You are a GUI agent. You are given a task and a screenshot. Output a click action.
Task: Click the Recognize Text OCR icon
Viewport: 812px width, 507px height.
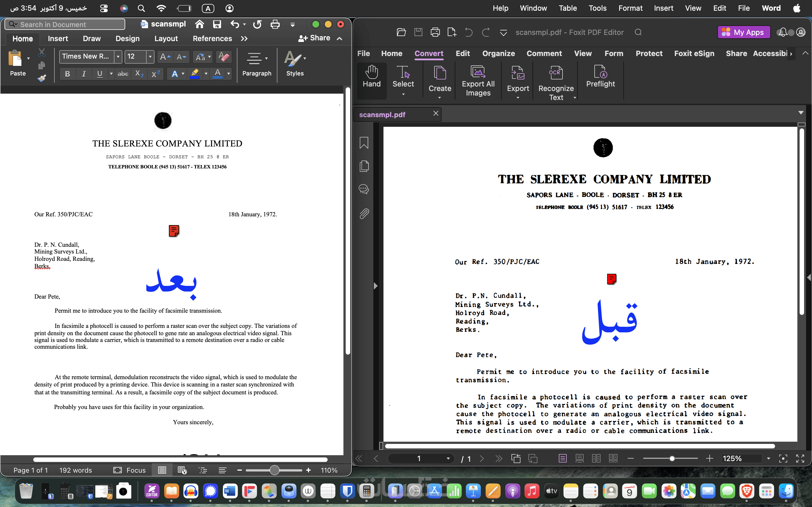[x=556, y=73]
